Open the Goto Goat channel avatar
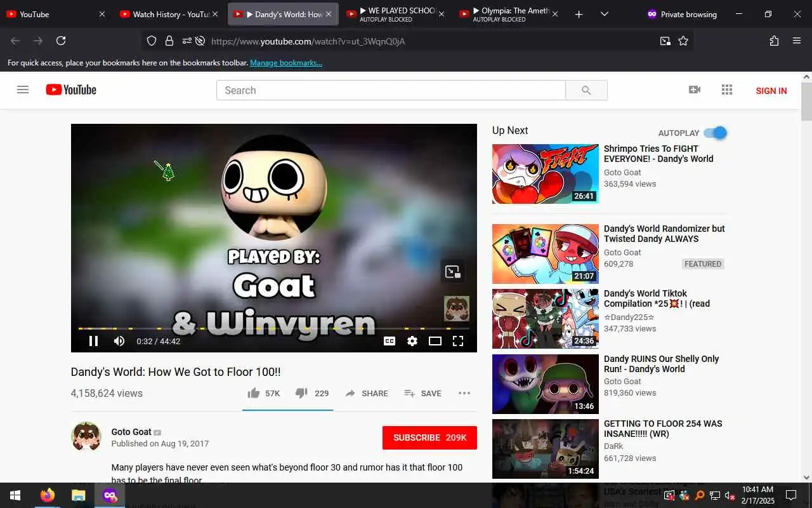 (x=86, y=437)
